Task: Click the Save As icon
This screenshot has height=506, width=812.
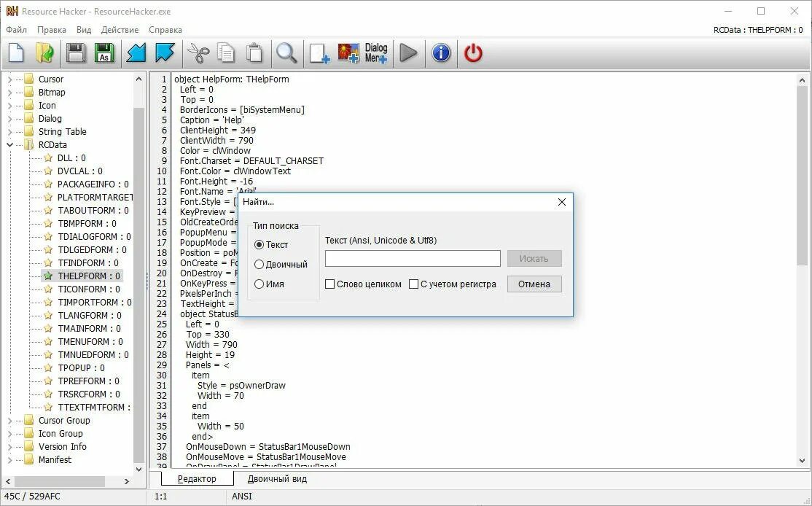Action: (104, 52)
